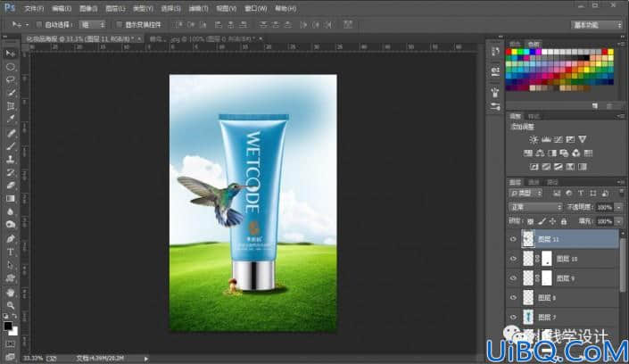
Task: Select the Clone Stamp tool
Action: coord(11,160)
